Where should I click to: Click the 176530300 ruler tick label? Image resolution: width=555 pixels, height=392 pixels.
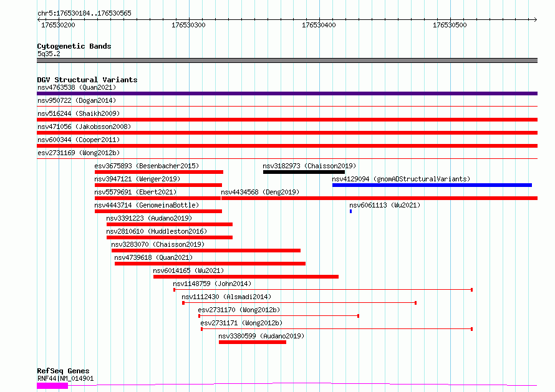[188, 25]
